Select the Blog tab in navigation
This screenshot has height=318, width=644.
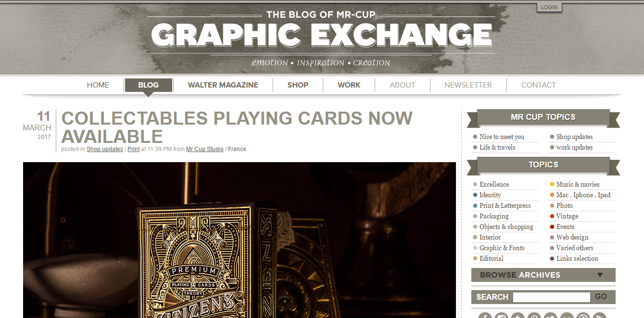coord(148,85)
